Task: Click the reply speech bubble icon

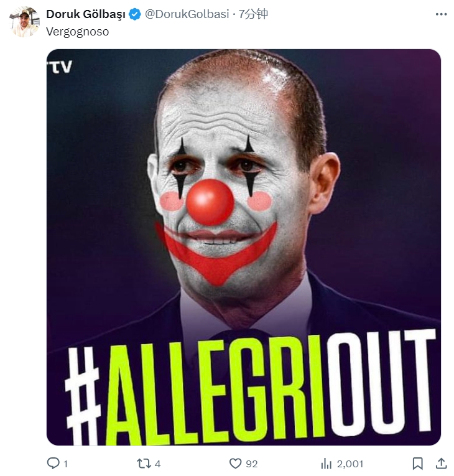Action: pyautogui.click(x=53, y=464)
